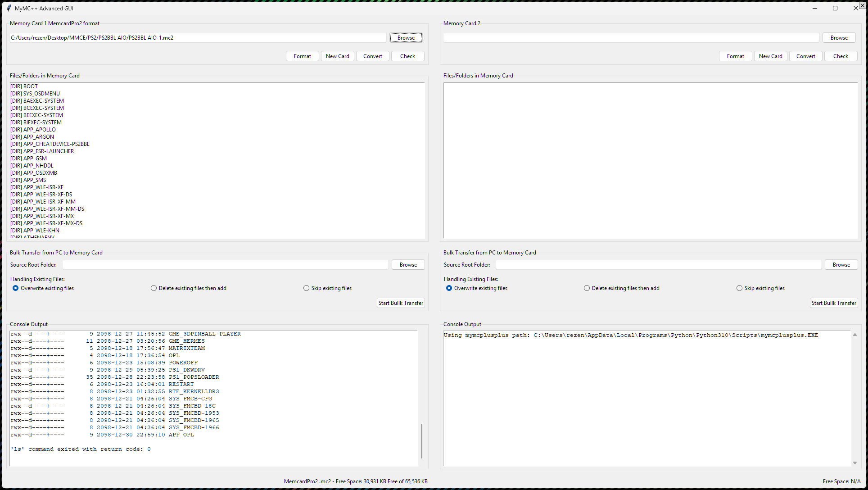Check Memory Card 2 button

(x=840, y=56)
